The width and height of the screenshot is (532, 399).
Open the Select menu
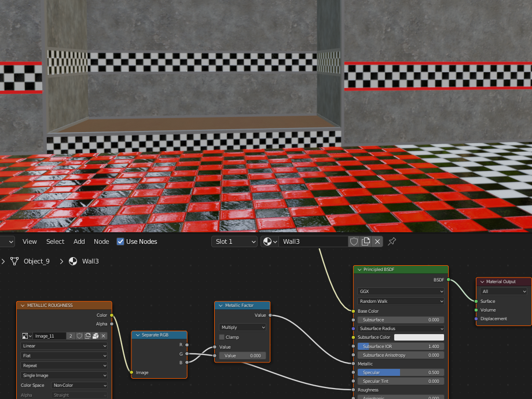56,241
